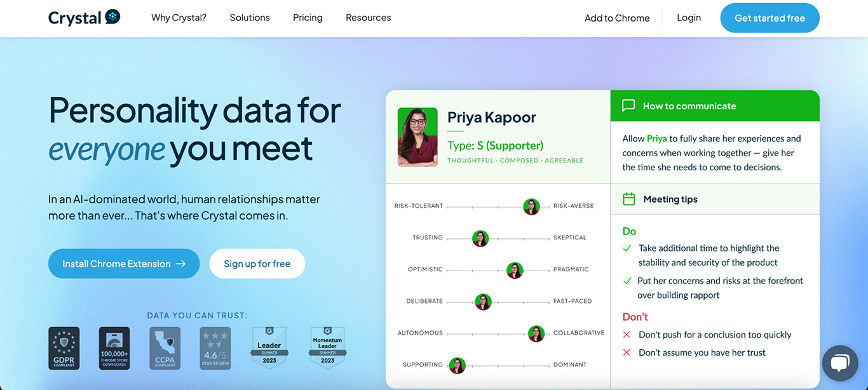Click the Risk-Tolerant to Risk-Averse slider marker
This screenshot has height=390, width=868.
tap(531, 206)
